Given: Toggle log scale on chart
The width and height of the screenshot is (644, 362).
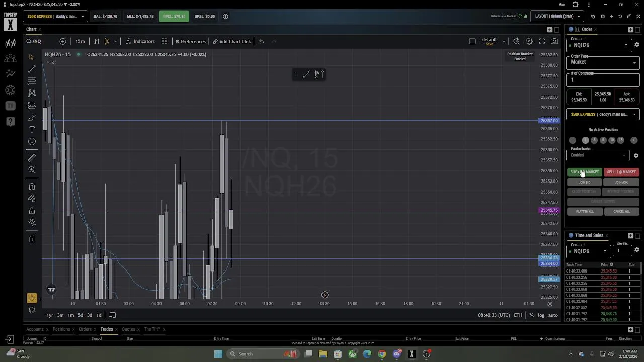Looking at the screenshot, I should 541,315.
